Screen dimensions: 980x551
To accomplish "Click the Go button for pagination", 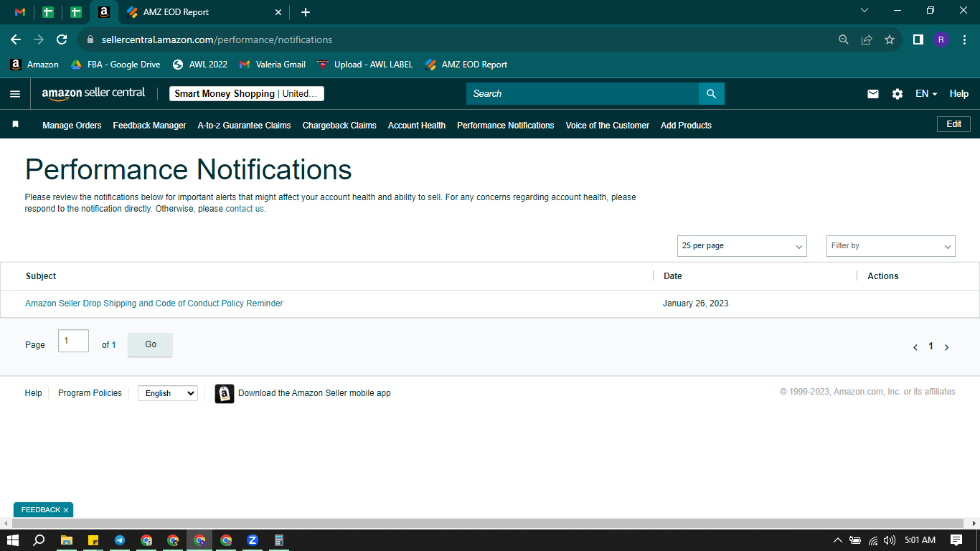I will [151, 344].
